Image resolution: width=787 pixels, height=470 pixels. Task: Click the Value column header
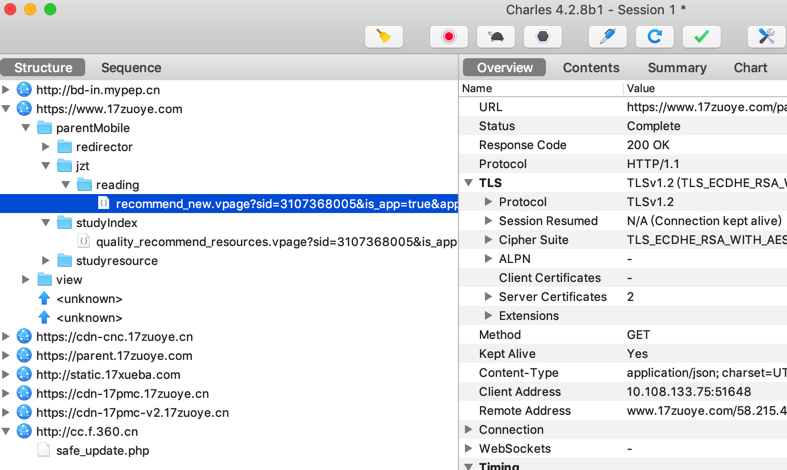[x=705, y=88]
